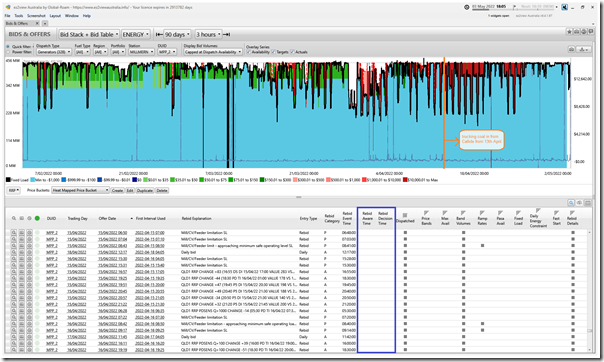Open the File menu
This screenshot has width=604, height=362.
pos(7,16)
